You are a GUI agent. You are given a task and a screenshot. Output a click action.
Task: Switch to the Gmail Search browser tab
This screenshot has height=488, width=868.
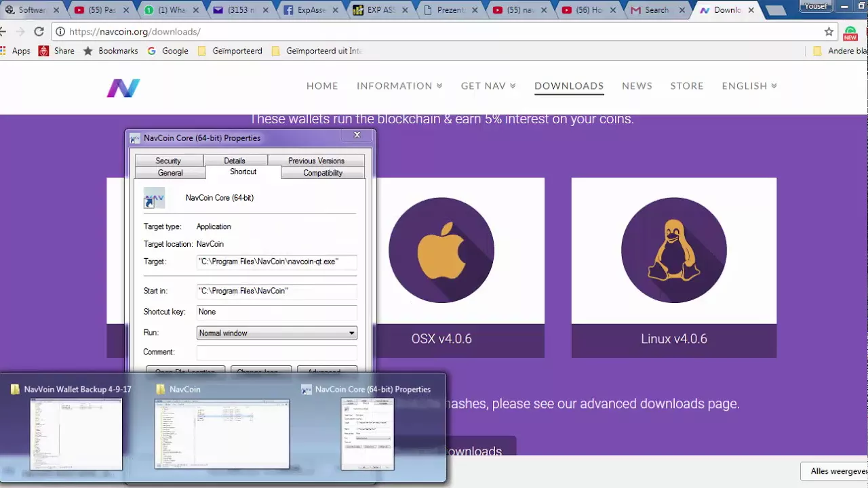pos(656,10)
